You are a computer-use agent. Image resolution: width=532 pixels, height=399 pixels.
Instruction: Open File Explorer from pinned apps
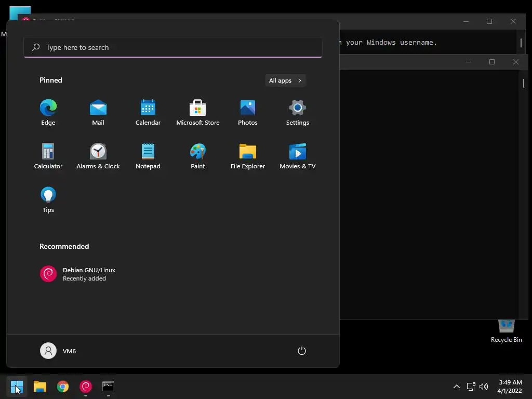pos(248,156)
